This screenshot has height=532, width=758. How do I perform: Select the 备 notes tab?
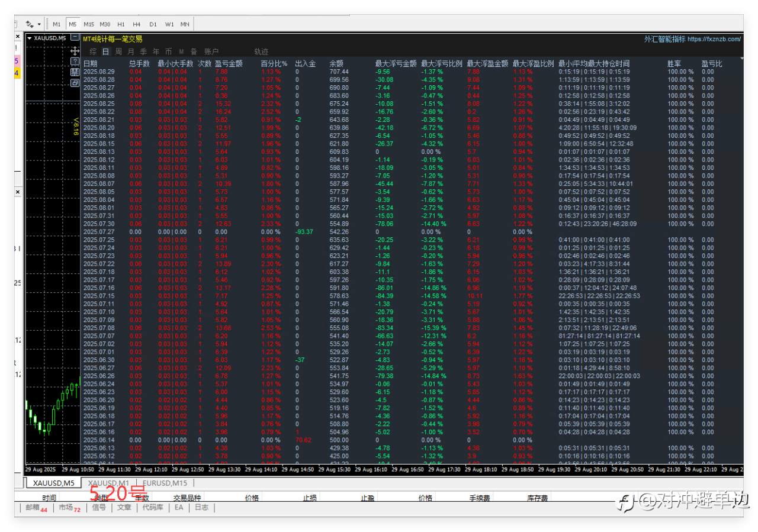point(194,51)
